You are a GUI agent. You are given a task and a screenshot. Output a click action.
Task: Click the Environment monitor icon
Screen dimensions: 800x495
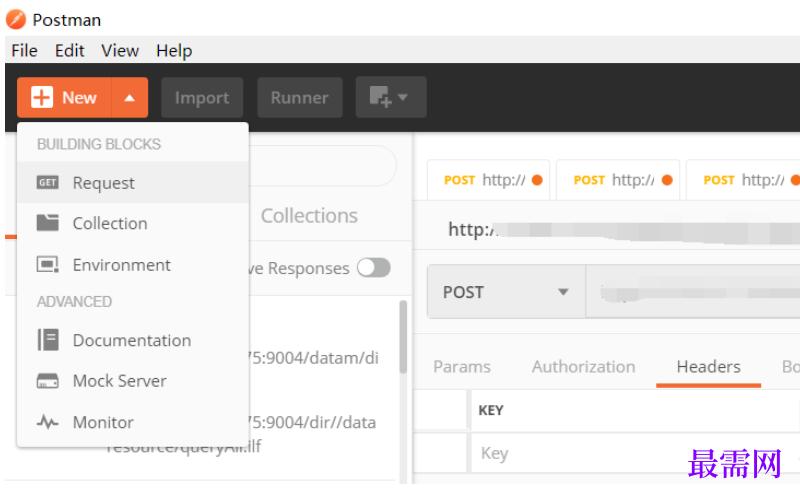47,264
